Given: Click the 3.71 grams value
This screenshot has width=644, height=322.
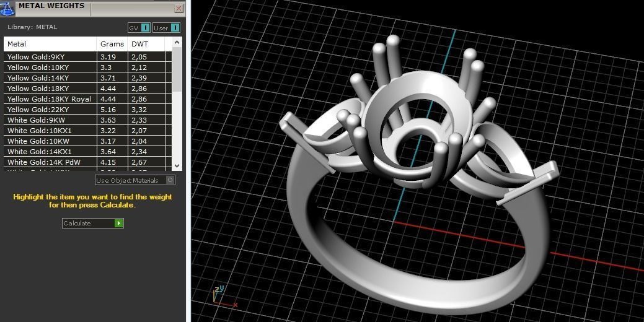Looking at the screenshot, I should click(x=108, y=78).
